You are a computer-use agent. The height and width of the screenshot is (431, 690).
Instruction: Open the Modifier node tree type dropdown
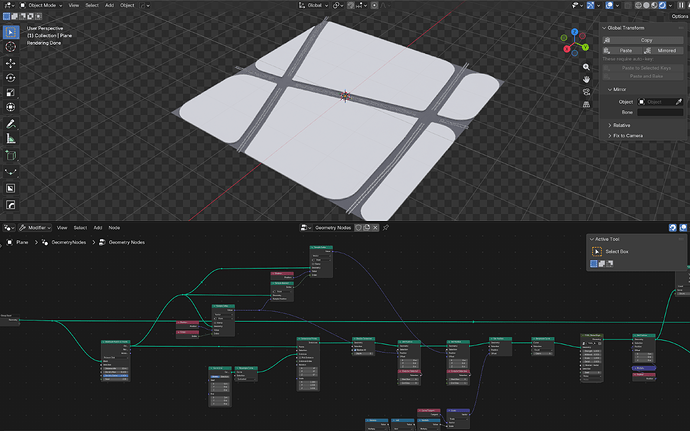[x=35, y=228]
